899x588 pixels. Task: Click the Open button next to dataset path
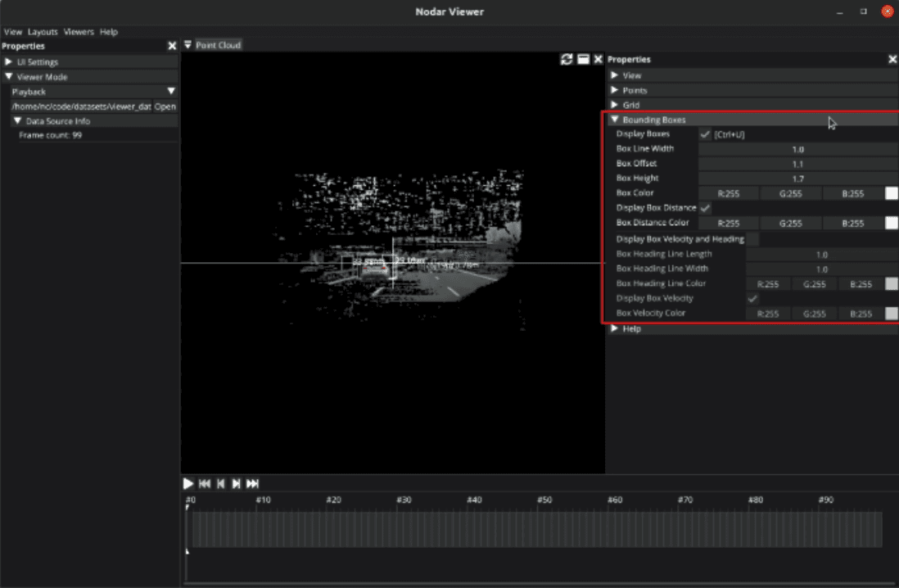[x=165, y=106]
